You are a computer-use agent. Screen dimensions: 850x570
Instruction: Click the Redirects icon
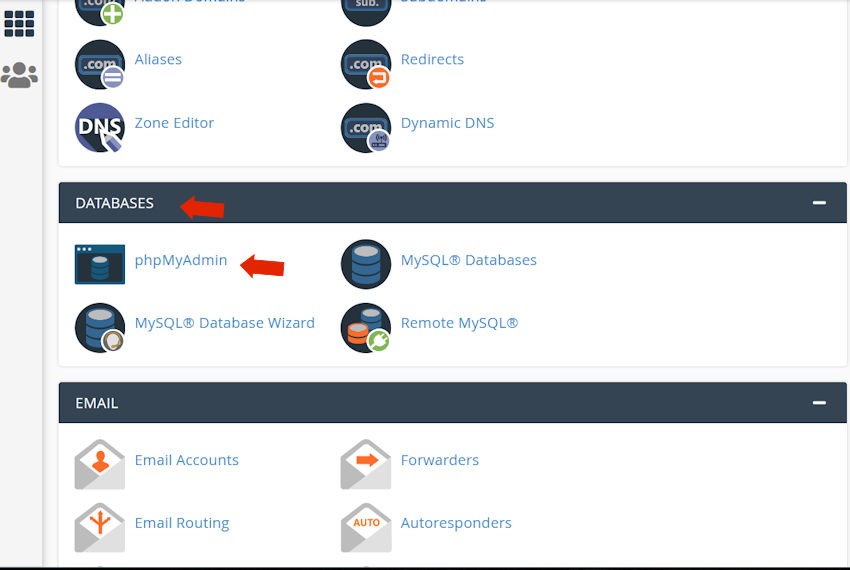(366, 65)
